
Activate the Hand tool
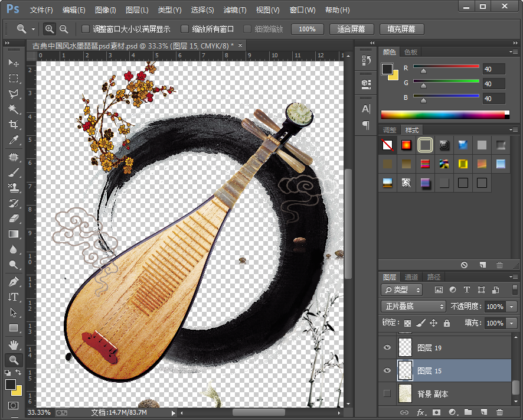point(13,344)
